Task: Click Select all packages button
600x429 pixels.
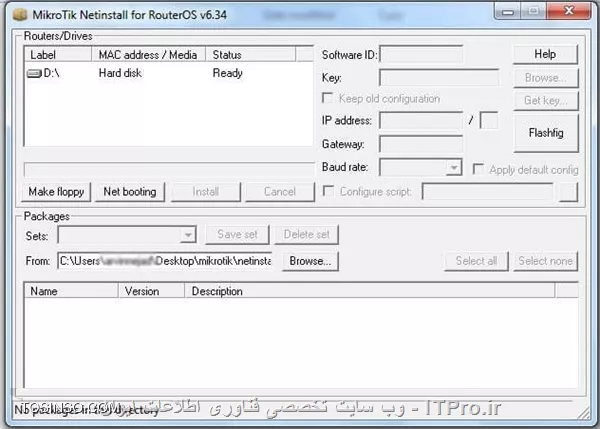Action: tap(476, 261)
